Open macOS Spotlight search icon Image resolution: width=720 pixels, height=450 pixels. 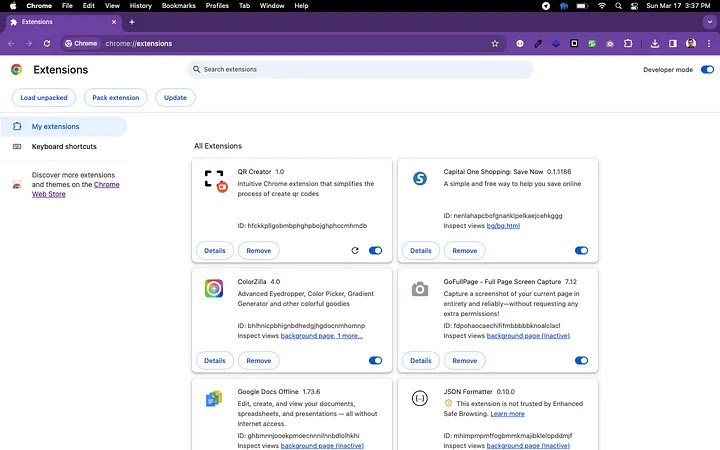[x=619, y=6]
